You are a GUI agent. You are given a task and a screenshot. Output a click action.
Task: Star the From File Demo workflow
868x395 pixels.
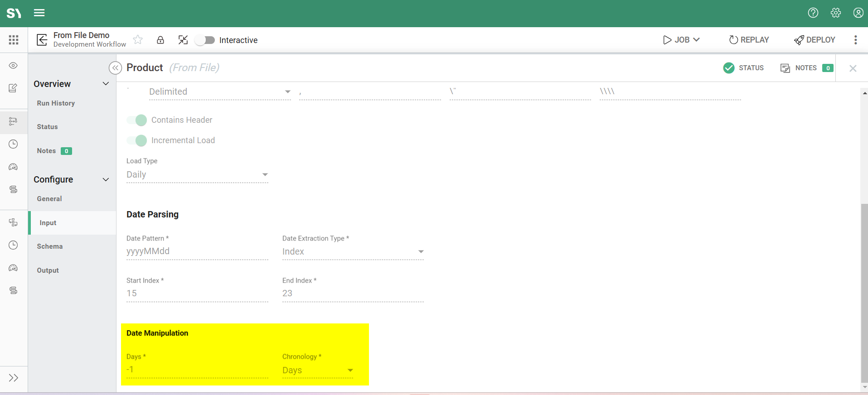pos(138,40)
